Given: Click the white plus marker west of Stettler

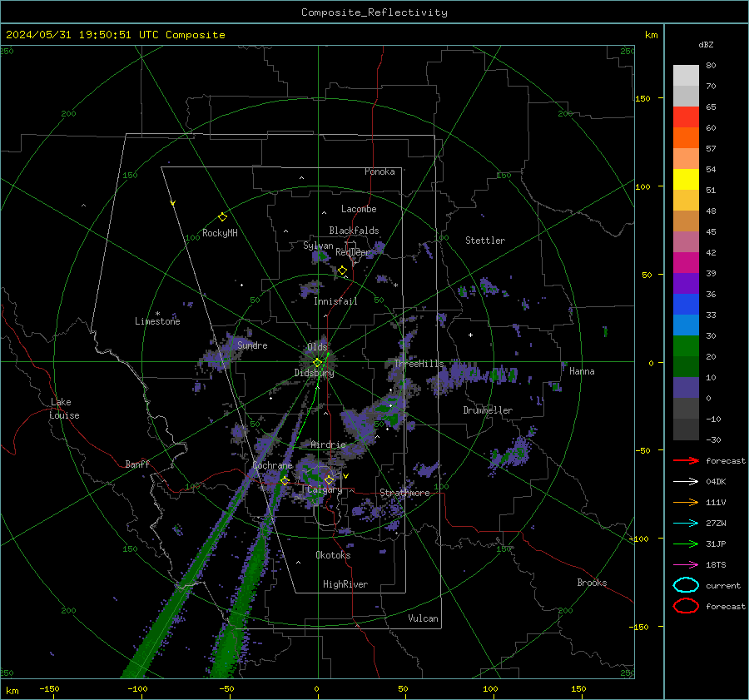Looking at the screenshot, I should [x=470, y=335].
